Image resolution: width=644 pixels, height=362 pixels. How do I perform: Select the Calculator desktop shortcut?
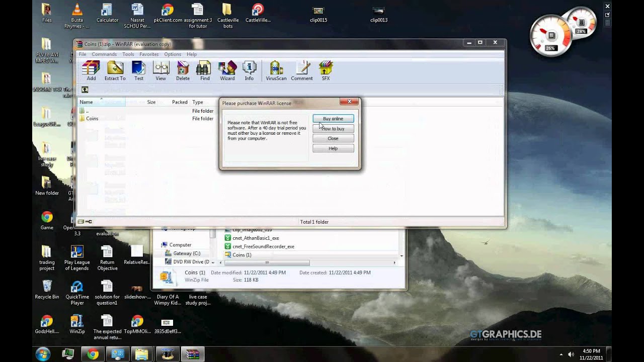(107, 14)
